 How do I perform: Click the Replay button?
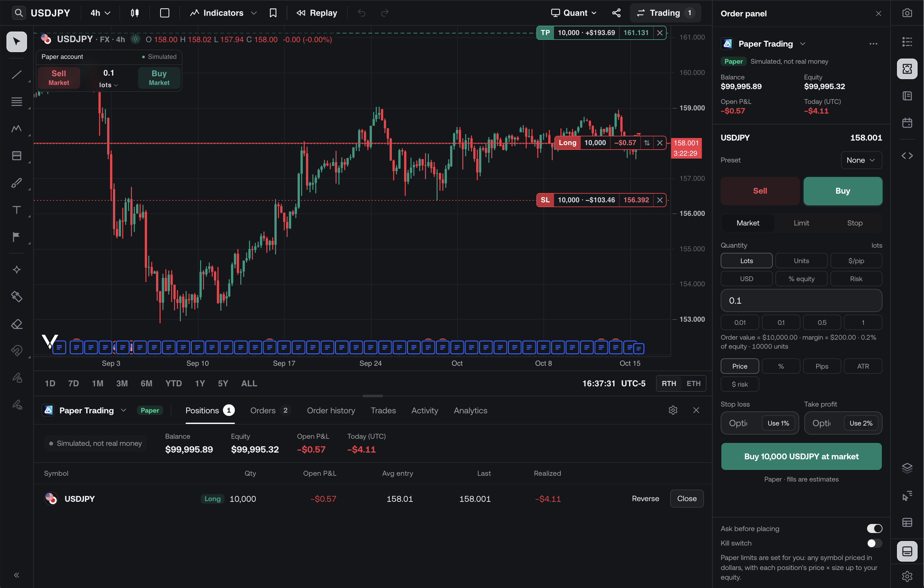[x=317, y=13]
